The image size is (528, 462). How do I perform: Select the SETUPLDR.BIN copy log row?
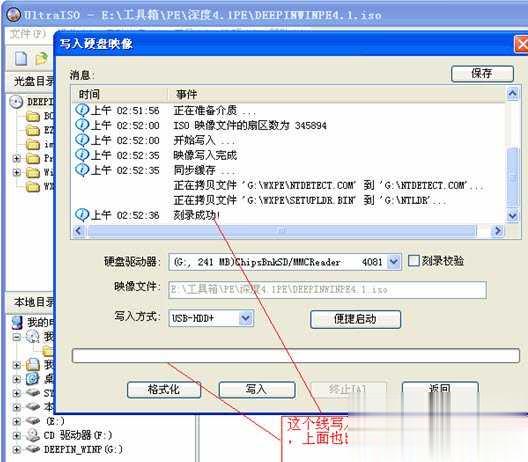(x=289, y=200)
